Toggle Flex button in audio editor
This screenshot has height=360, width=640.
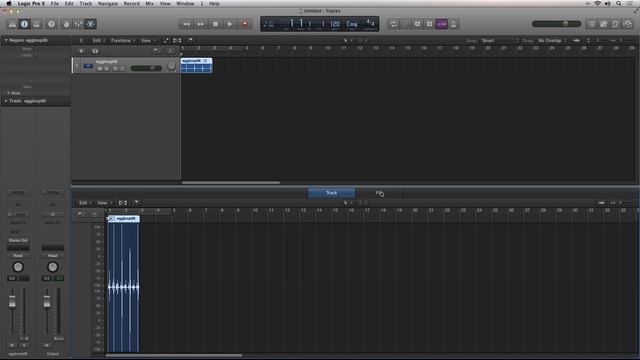122,203
